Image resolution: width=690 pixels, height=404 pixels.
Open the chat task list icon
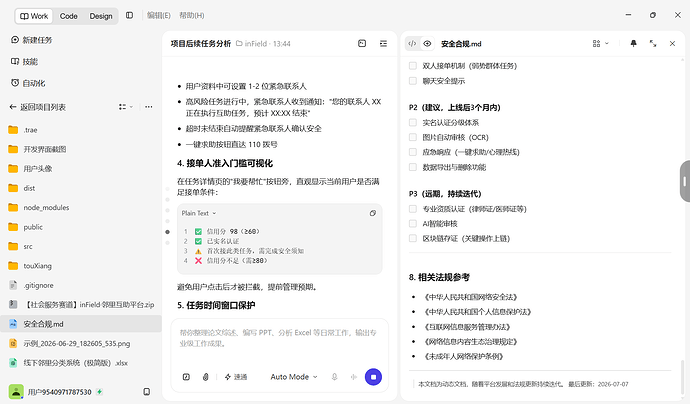pos(383,43)
